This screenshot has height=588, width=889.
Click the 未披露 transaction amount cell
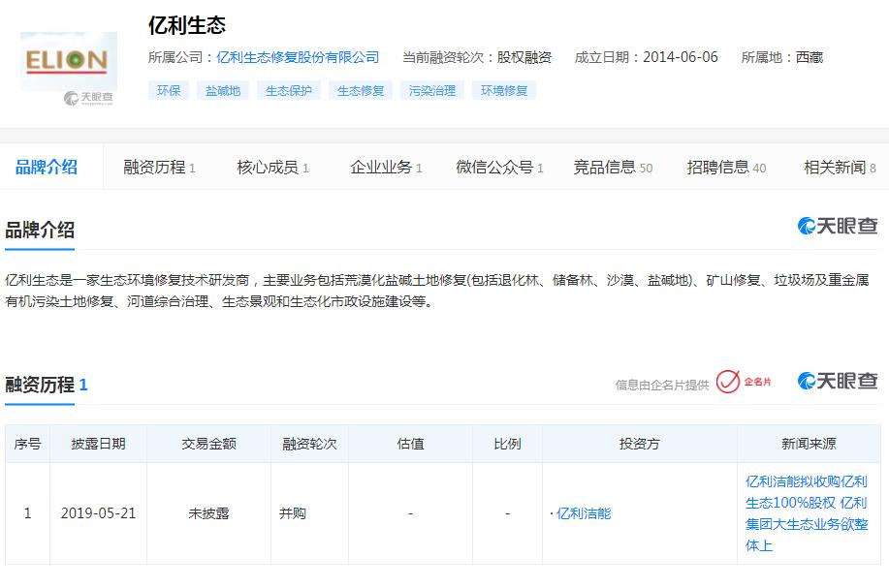[208, 513]
